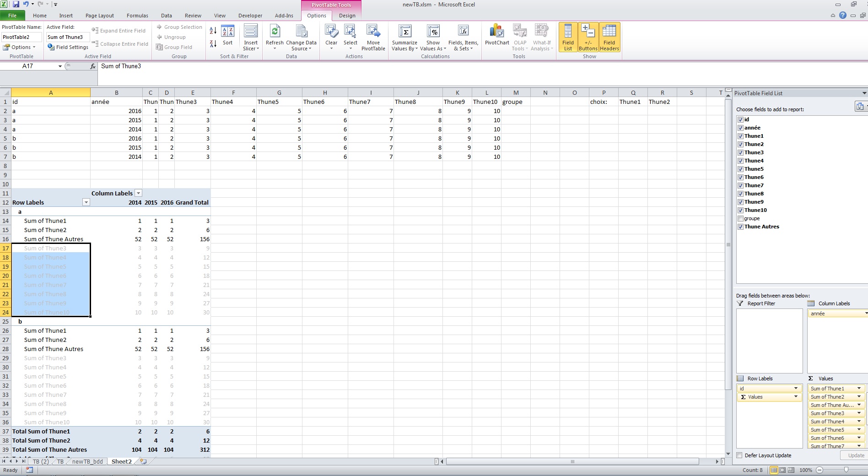This screenshot has width=868, height=476.
Task: Open Sum of Thune1 value field dropdown
Action: point(859,389)
